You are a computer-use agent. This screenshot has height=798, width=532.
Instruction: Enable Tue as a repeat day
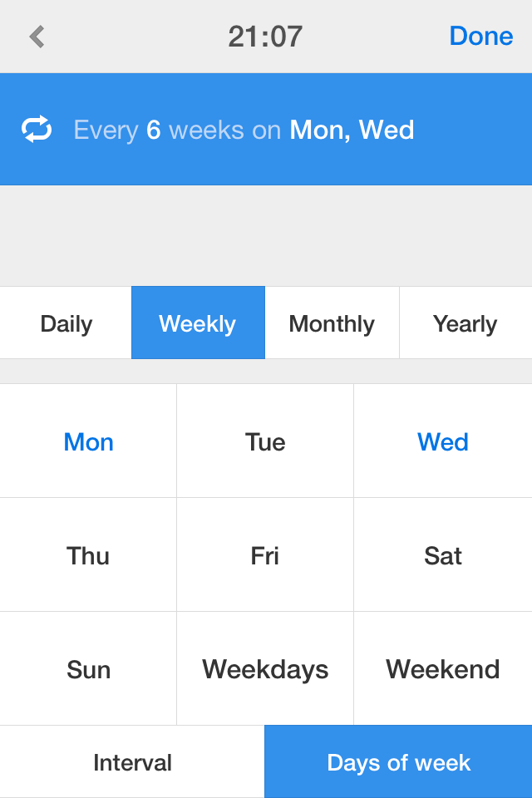(264, 441)
